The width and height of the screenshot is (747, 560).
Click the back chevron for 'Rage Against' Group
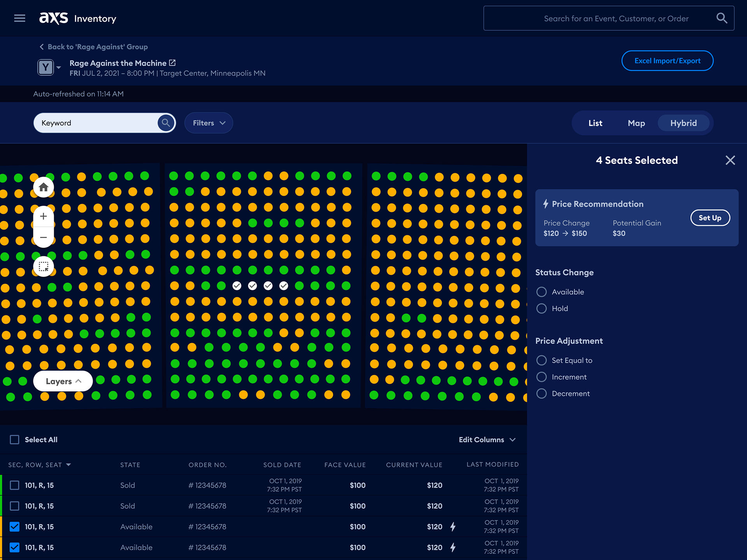42,47
